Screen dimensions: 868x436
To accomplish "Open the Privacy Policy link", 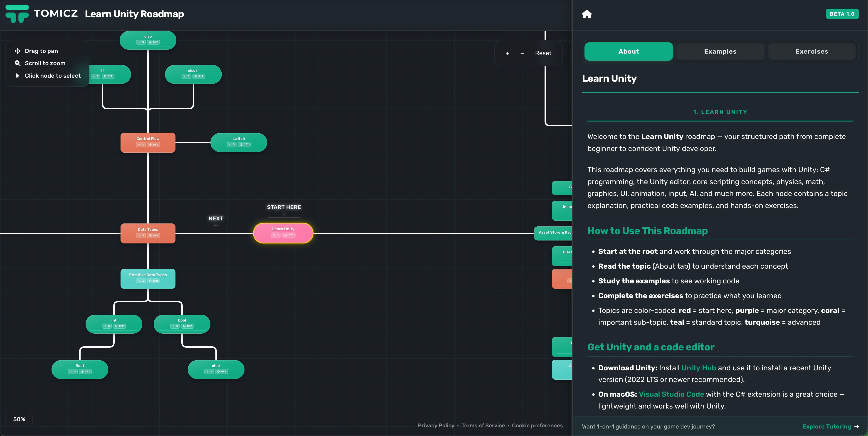I will coord(436,426).
